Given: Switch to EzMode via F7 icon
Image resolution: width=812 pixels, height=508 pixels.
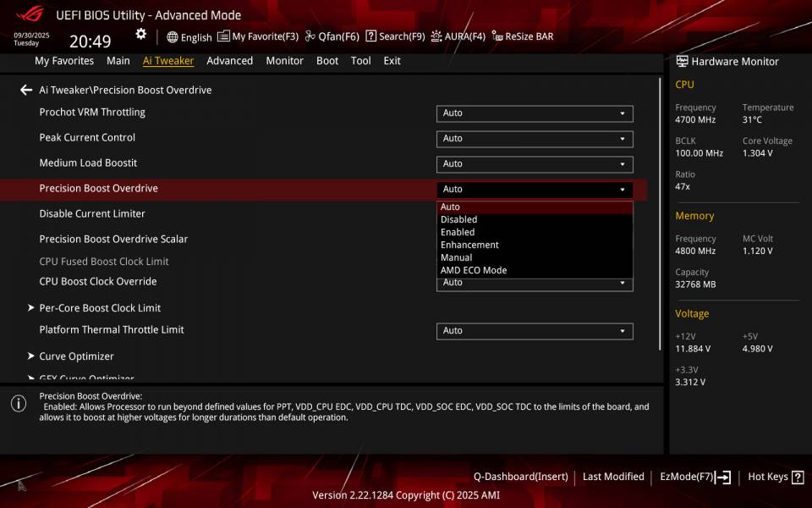Looking at the screenshot, I should click(x=694, y=477).
